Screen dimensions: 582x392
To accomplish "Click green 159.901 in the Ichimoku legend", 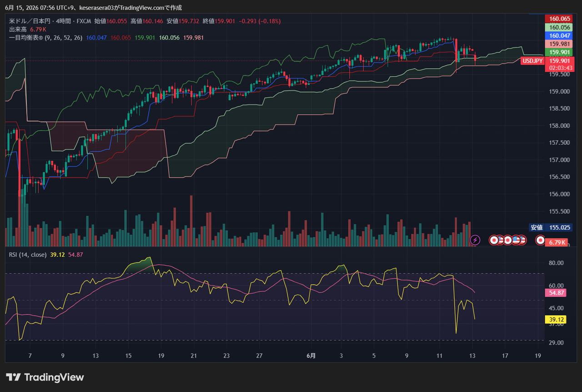I will tap(145, 38).
